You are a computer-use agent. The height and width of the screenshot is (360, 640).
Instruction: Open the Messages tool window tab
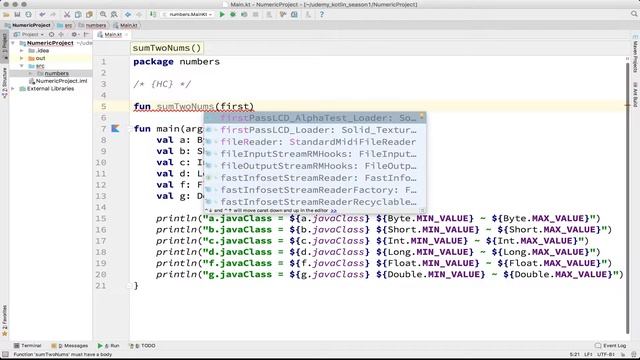click(x=70, y=346)
